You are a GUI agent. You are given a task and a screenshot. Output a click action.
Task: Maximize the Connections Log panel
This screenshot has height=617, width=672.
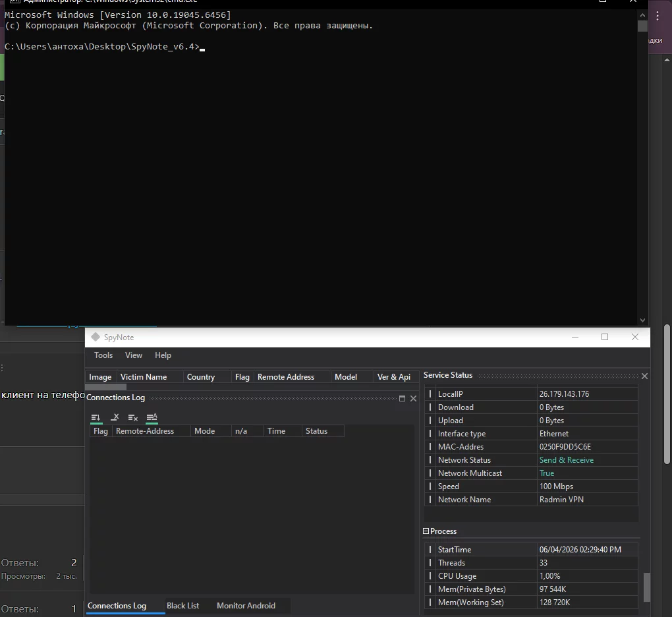(402, 399)
